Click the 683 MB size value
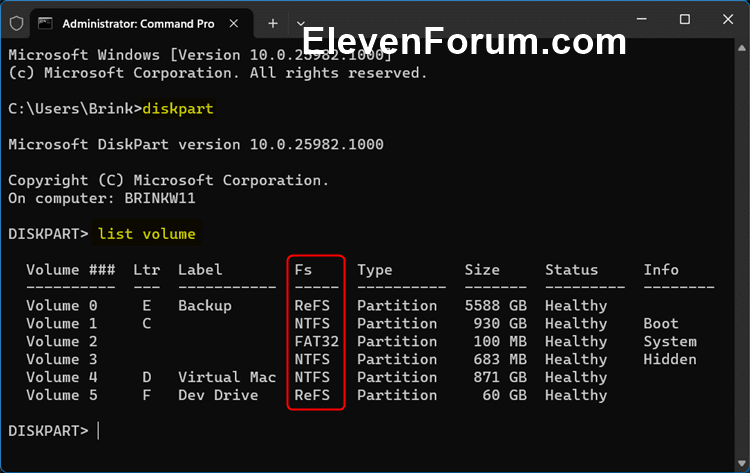This screenshot has width=750, height=473. click(x=500, y=359)
